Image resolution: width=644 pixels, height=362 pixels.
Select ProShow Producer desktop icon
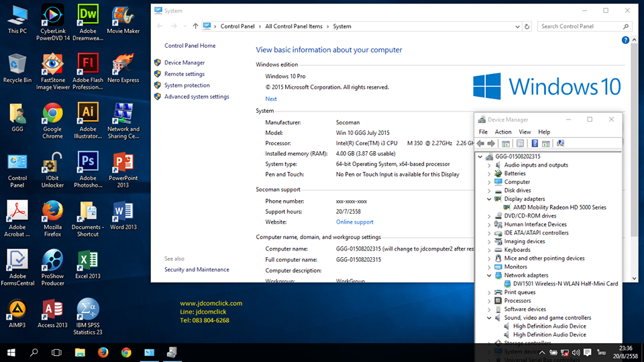click(x=52, y=267)
